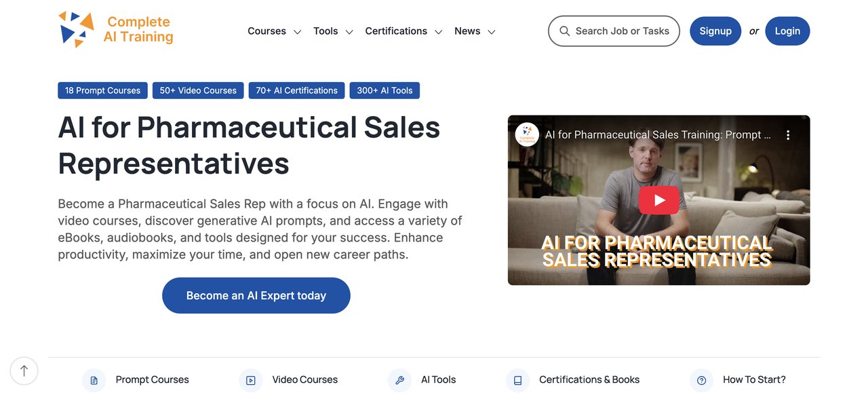This screenshot has width=868, height=395.
Task: Click the Video Courses play icon
Action: click(250, 380)
